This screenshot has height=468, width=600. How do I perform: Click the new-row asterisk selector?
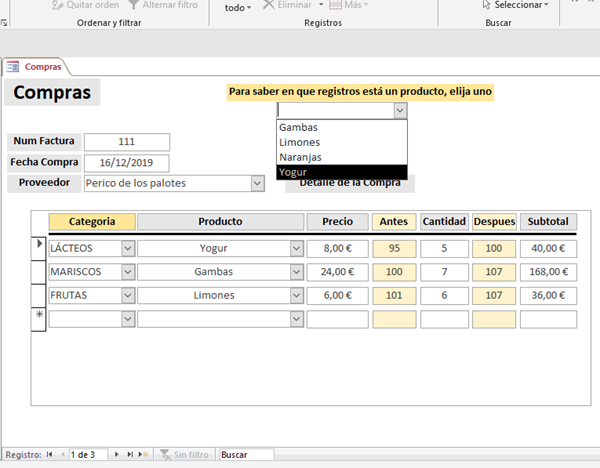click(x=40, y=316)
